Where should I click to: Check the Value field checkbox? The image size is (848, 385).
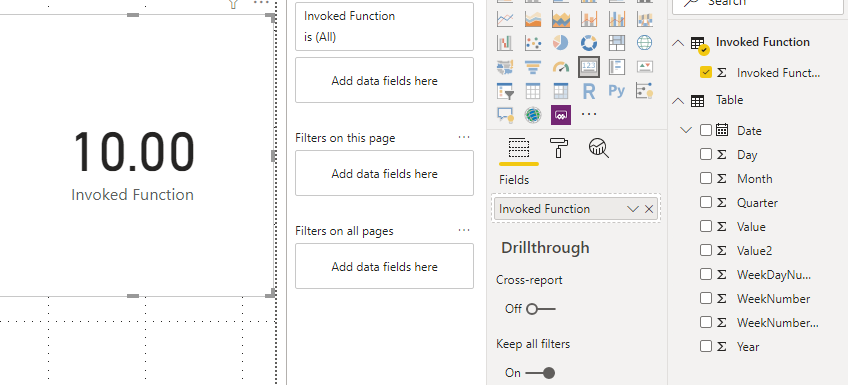[706, 226]
